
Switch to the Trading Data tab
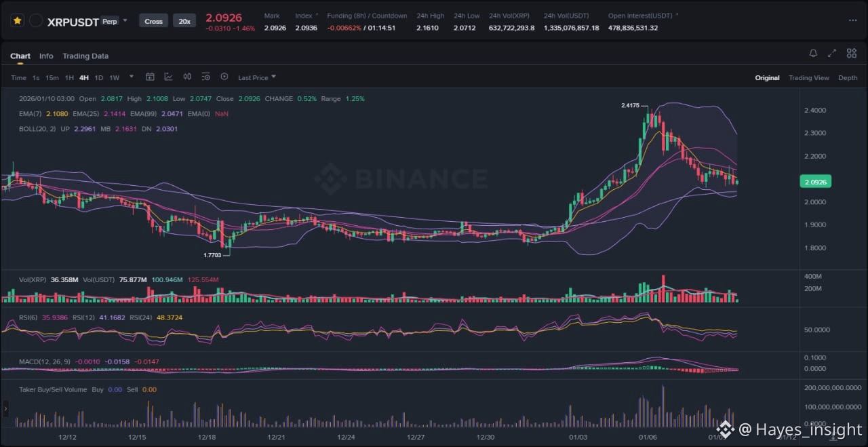tap(85, 56)
